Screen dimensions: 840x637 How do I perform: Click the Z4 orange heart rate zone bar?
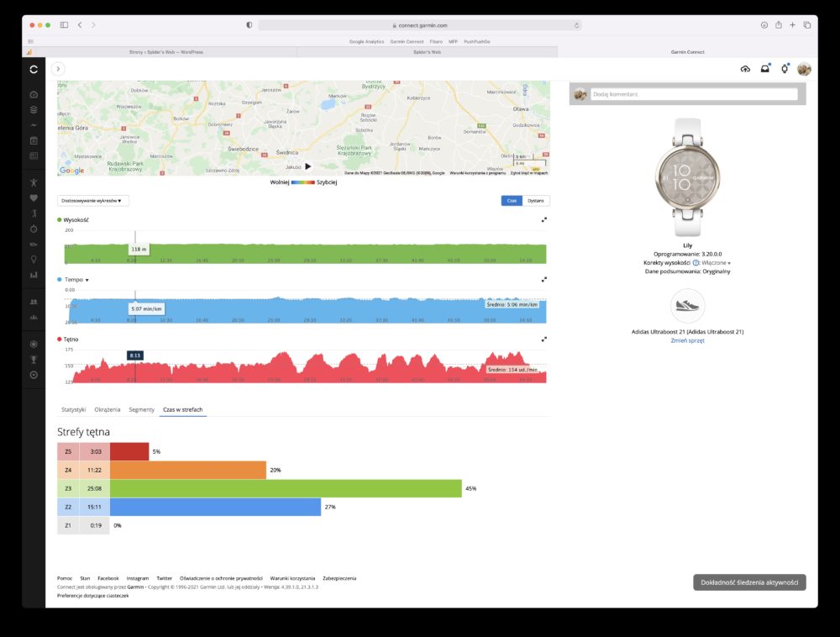[x=188, y=470]
